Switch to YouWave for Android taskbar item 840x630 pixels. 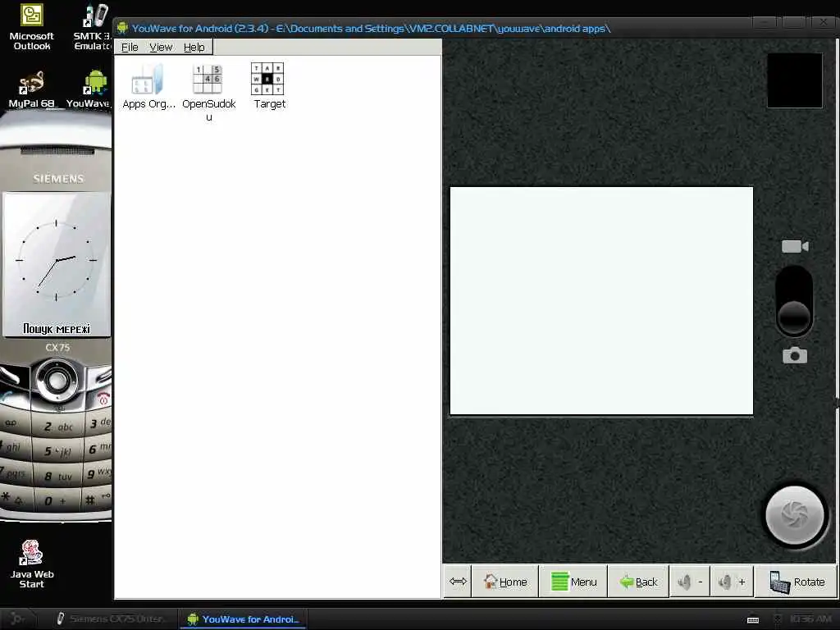tap(244, 619)
